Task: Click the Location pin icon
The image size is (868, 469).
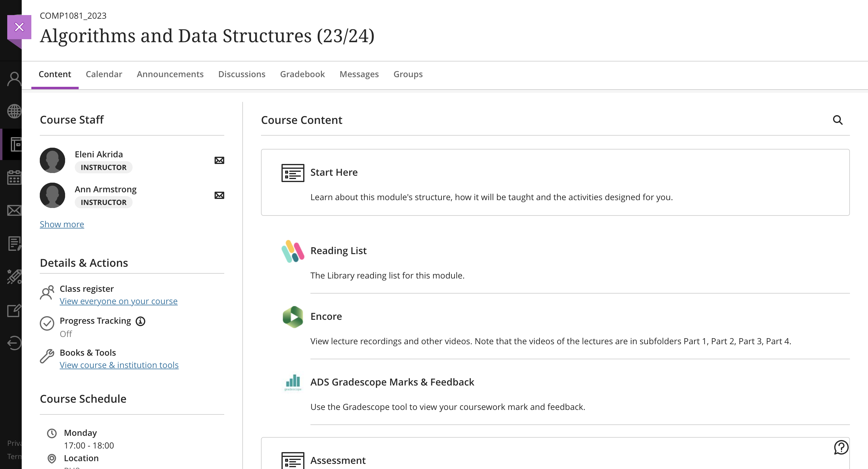Action: point(52,458)
